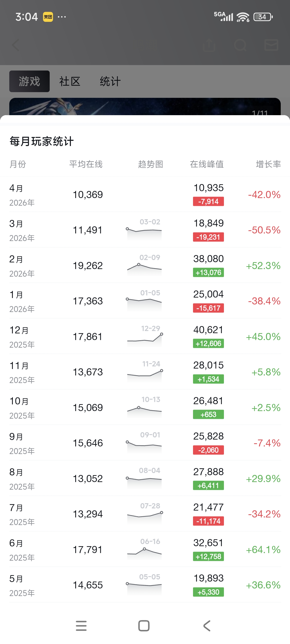Switch to the 游戏 tab
Viewport: 290px width, 644px height.
click(x=29, y=81)
